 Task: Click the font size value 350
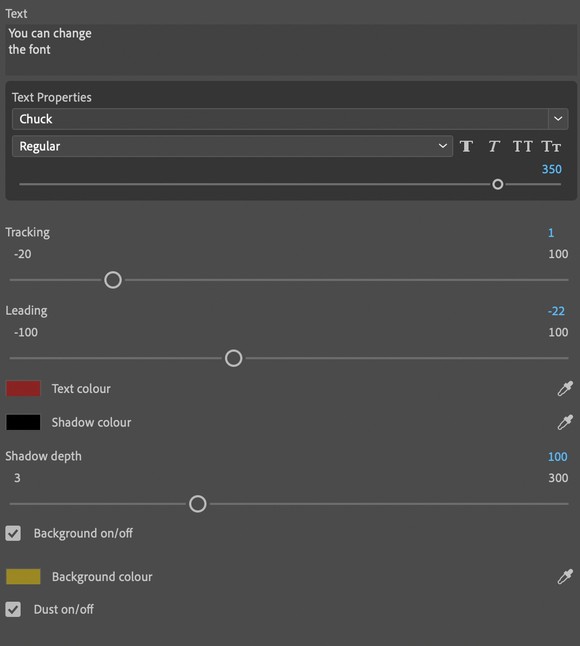[x=552, y=169]
